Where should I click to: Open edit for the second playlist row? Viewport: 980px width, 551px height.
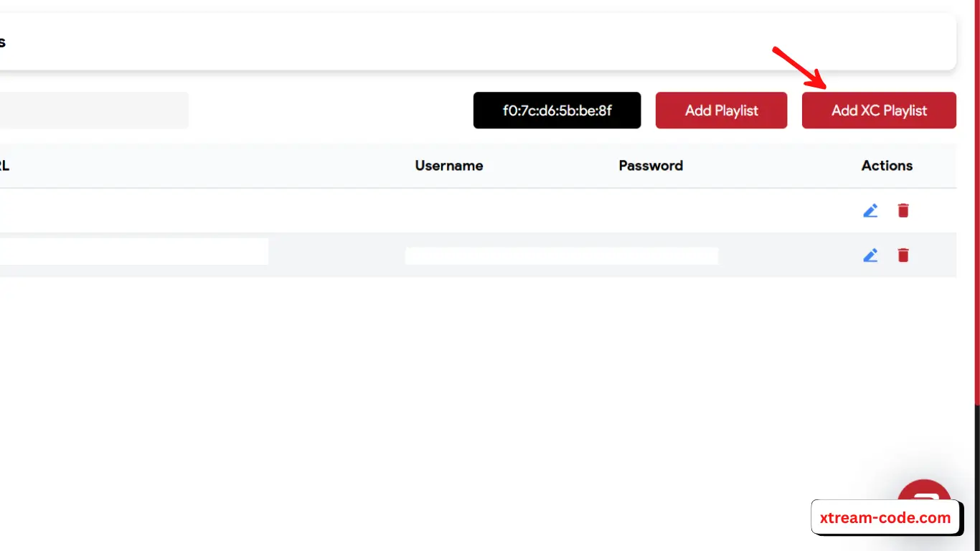click(x=870, y=255)
